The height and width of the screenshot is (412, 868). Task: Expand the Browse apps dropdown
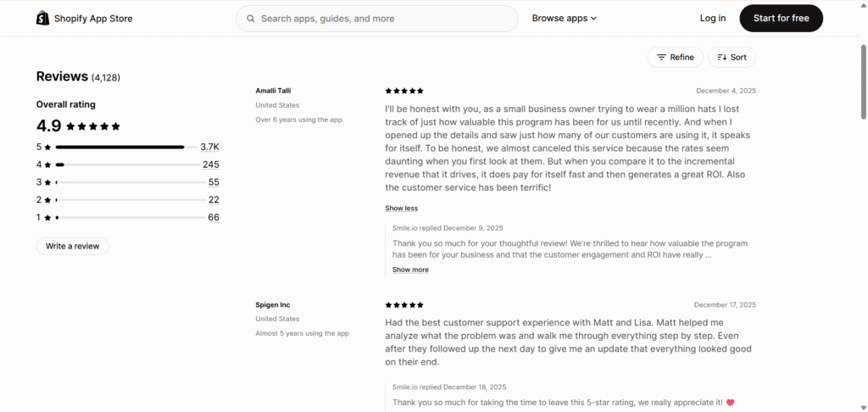click(x=565, y=18)
